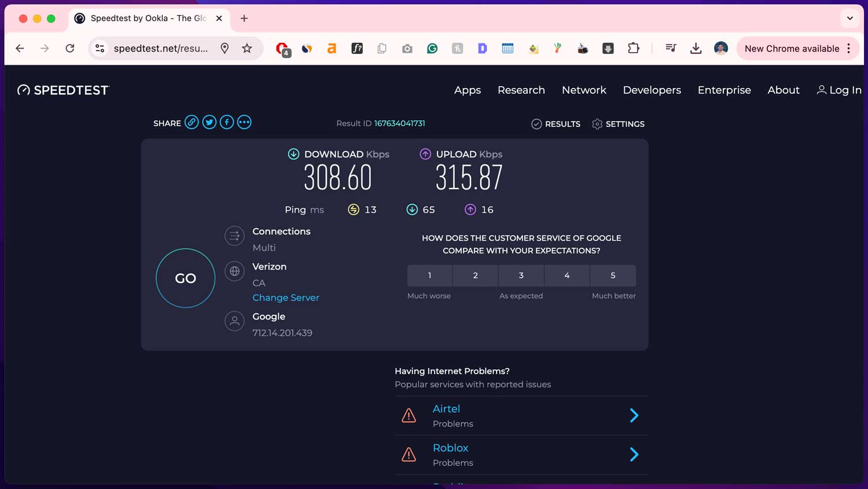The image size is (868, 489).
Task: Share result via the link icon
Action: coord(192,122)
